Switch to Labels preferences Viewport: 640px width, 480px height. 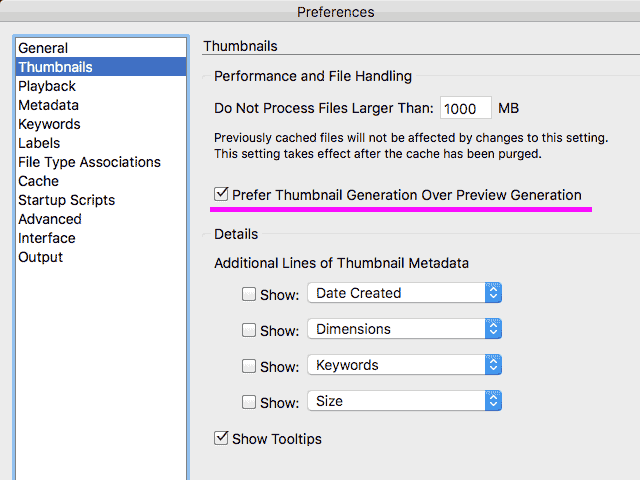pyautogui.click(x=39, y=143)
